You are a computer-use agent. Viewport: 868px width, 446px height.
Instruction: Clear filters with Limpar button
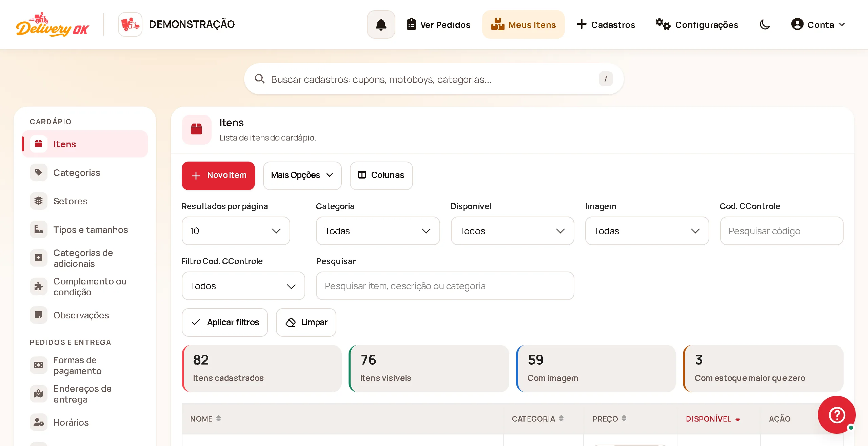[306, 322]
